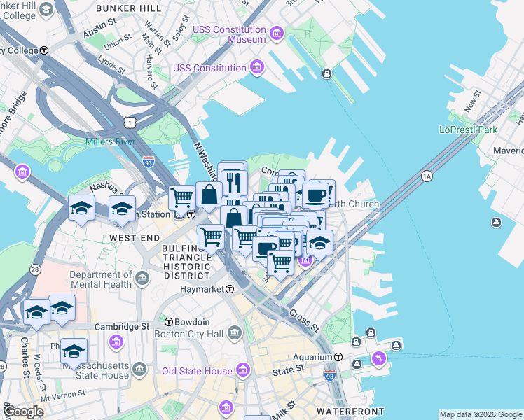Click the State St street label

(289, 370)
